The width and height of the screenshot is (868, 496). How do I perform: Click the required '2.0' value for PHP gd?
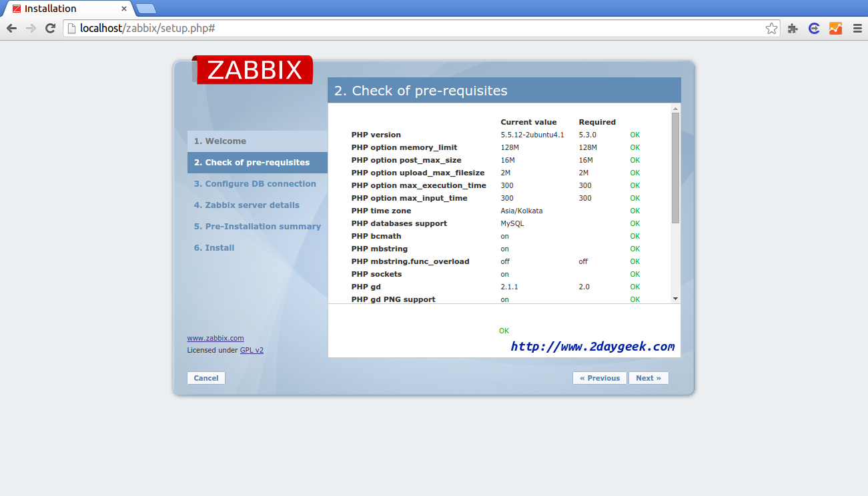[584, 287]
